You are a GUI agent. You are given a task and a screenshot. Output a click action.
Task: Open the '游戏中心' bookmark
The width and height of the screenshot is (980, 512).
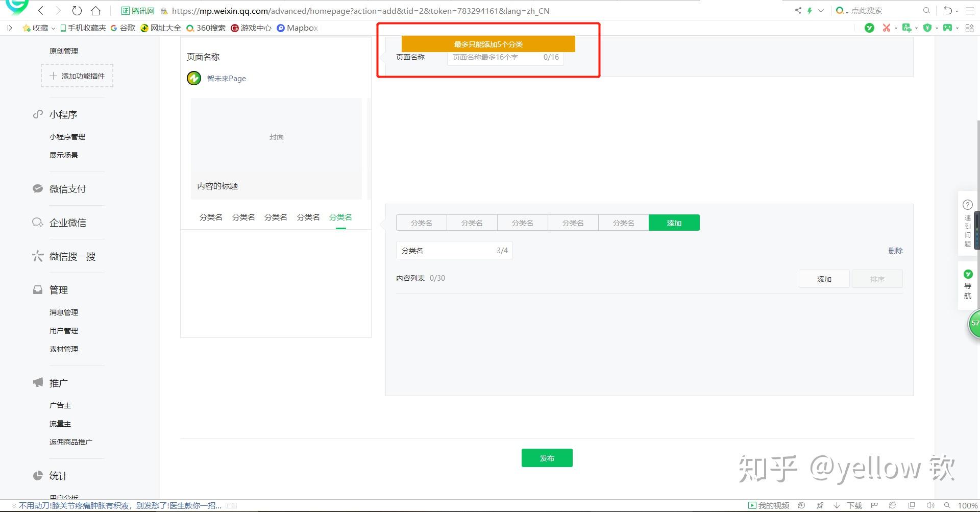pyautogui.click(x=251, y=28)
